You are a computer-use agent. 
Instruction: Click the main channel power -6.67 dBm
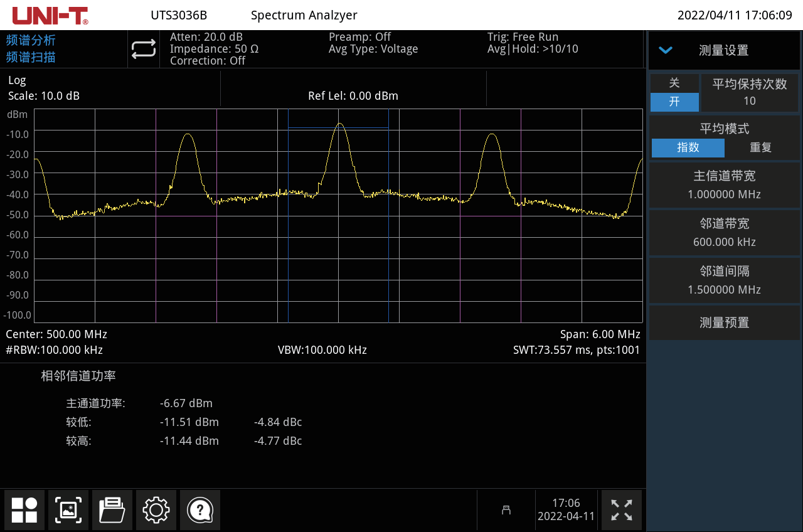pyautogui.click(x=186, y=403)
